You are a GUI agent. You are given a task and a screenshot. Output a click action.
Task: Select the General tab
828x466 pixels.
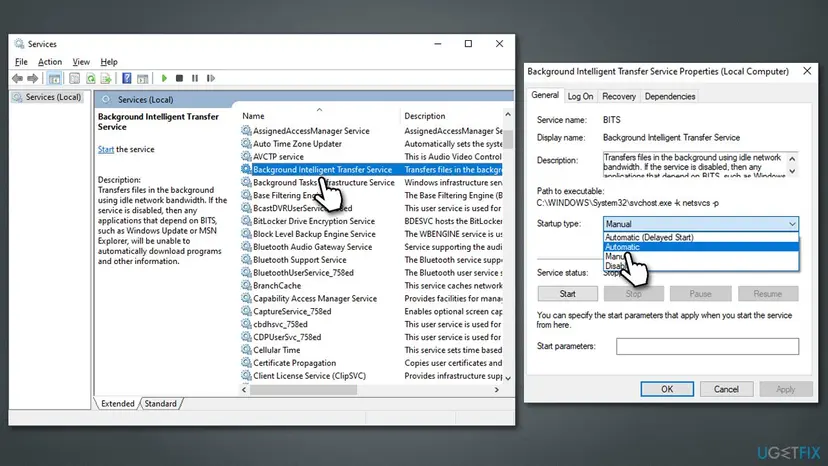coord(545,95)
